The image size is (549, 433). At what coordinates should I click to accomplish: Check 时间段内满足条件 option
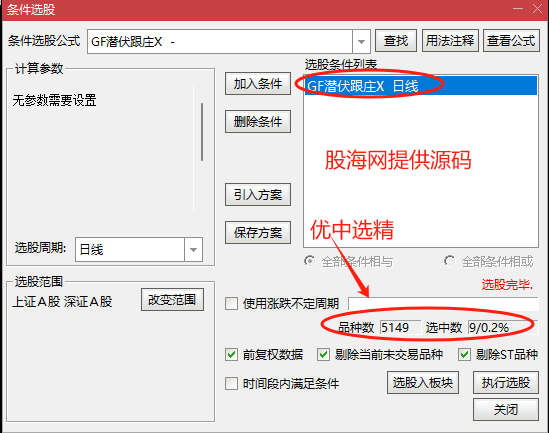click(x=231, y=383)
